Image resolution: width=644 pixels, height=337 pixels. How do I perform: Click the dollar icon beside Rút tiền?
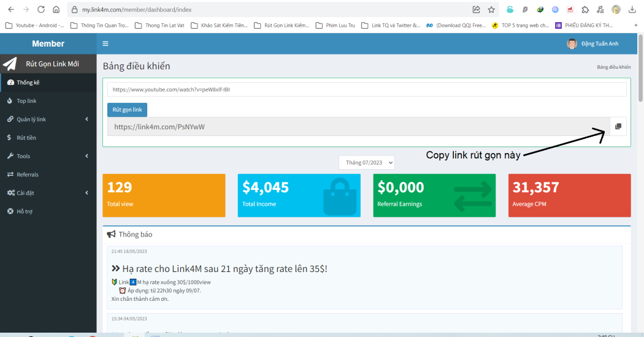[9, 137]
